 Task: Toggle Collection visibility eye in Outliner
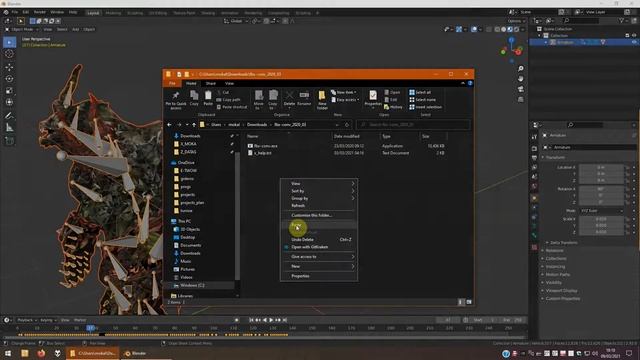pyautogui.click(x=634, y=36)
